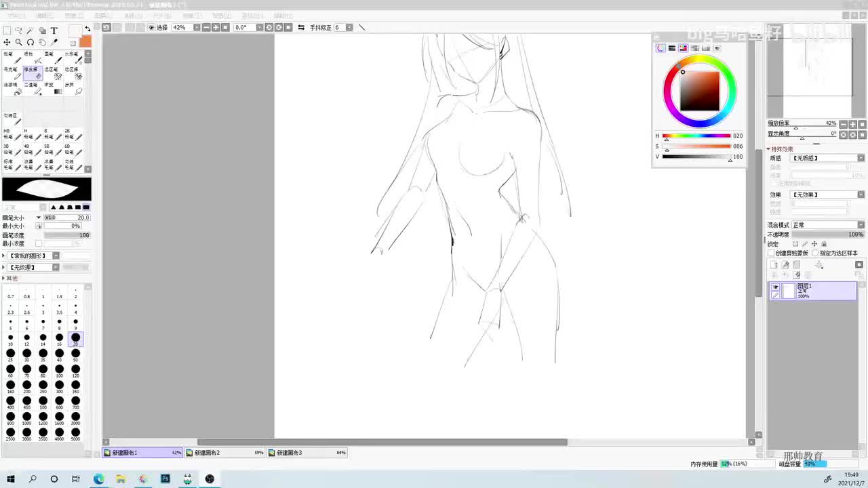Choose the eraser (橡皮擦) brush
Screen dimensions: 868x488
[x=33, y=74]
